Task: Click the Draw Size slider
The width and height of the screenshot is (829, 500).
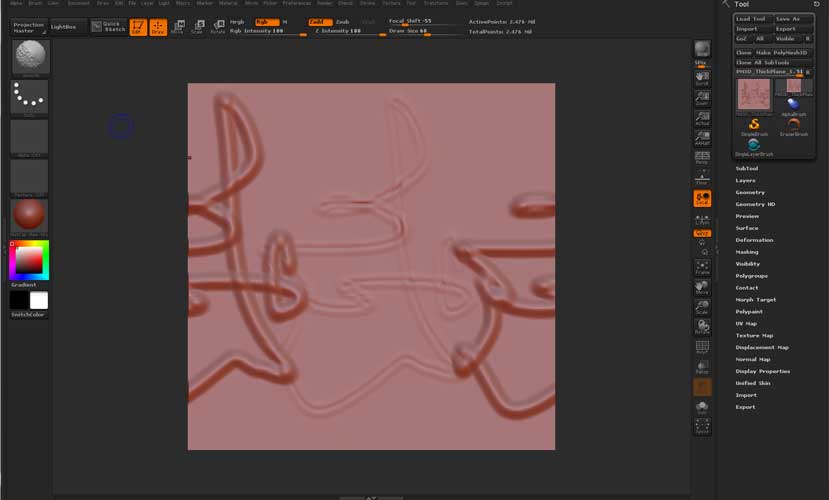Action: pyautogui.click(x=426, y=32)
